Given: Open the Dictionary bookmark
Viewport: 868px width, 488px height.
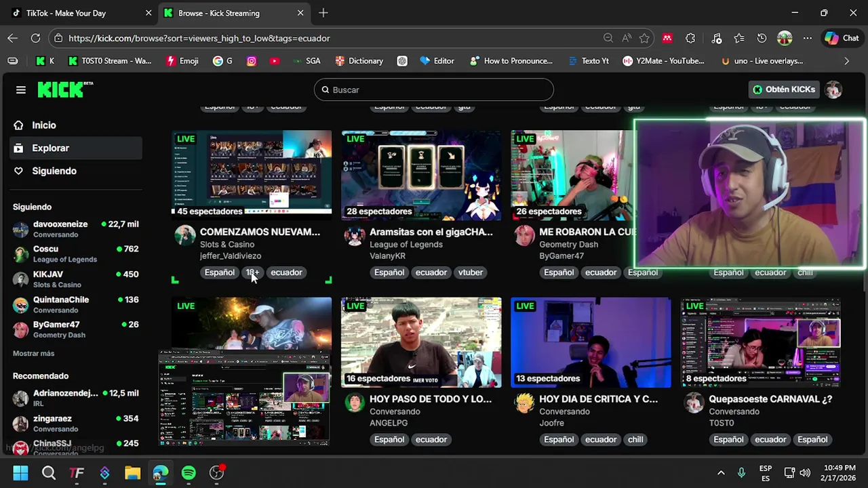Looking at the screenshot, I should tap(359, 61).
